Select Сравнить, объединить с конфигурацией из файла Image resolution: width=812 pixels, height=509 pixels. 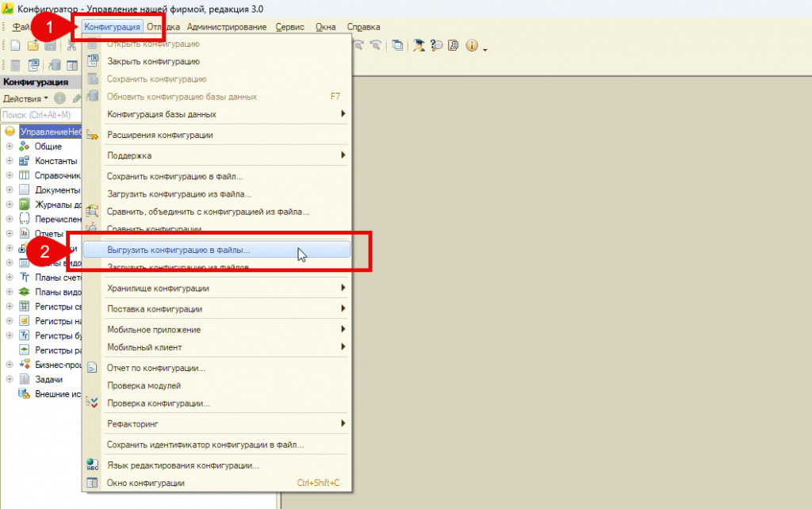[216, 211]
